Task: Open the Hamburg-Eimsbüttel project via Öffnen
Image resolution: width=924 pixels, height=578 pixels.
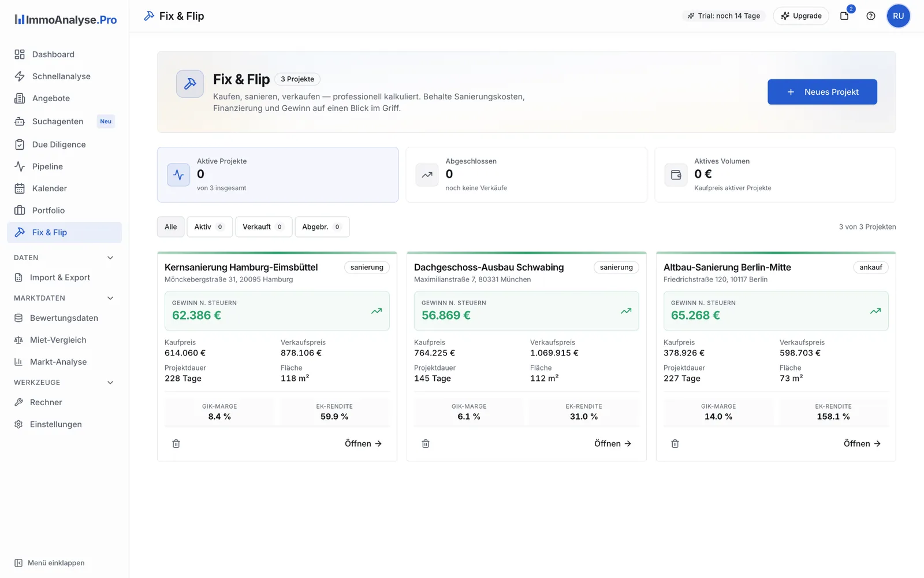Action: point(363,443)
